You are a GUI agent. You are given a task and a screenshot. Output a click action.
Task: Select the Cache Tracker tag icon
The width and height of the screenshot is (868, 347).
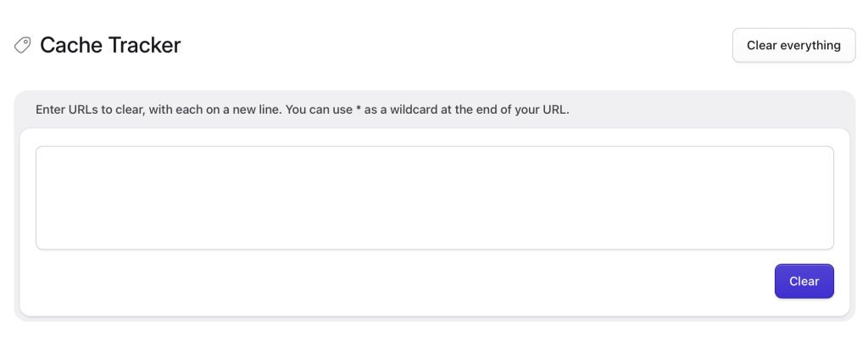[x=23, y=45]
